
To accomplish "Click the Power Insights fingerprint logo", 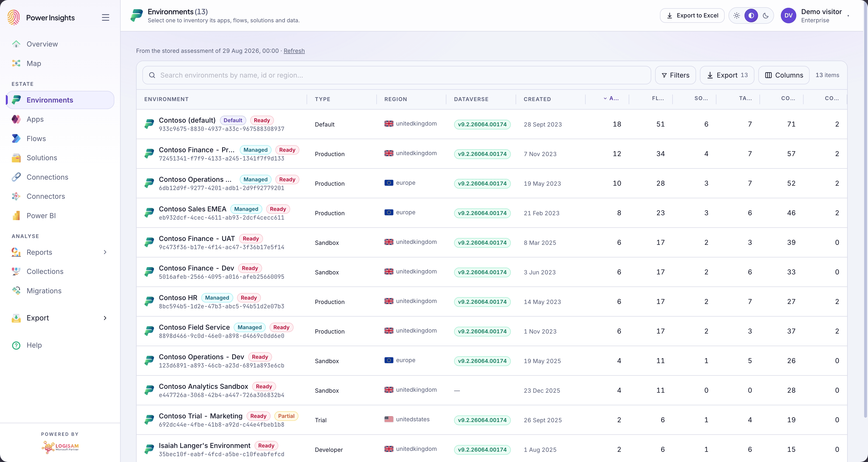I will [x=14, y=17].
